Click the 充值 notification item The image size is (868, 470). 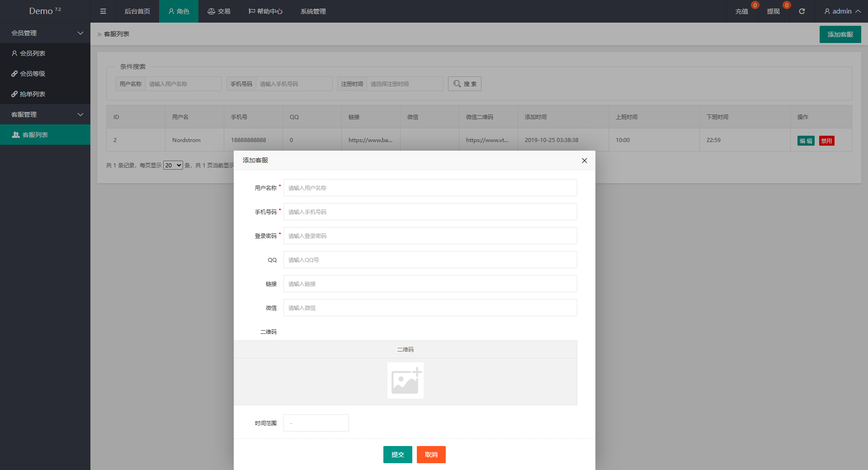(741, 11)
